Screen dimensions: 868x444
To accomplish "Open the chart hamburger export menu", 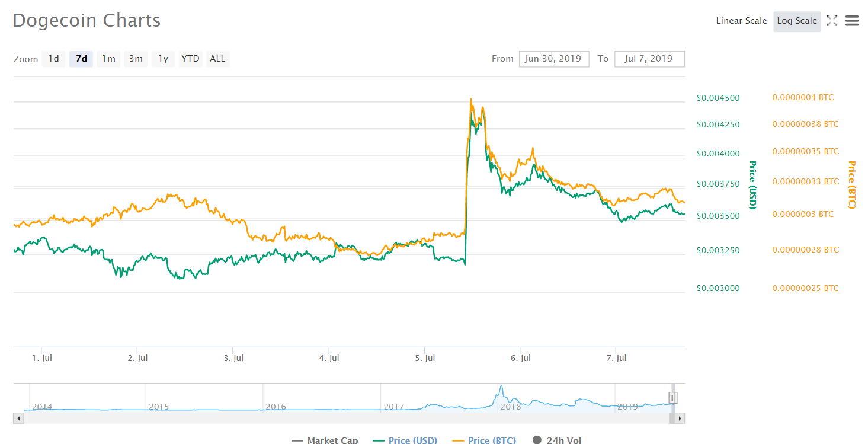I will [x=851, y=20].
